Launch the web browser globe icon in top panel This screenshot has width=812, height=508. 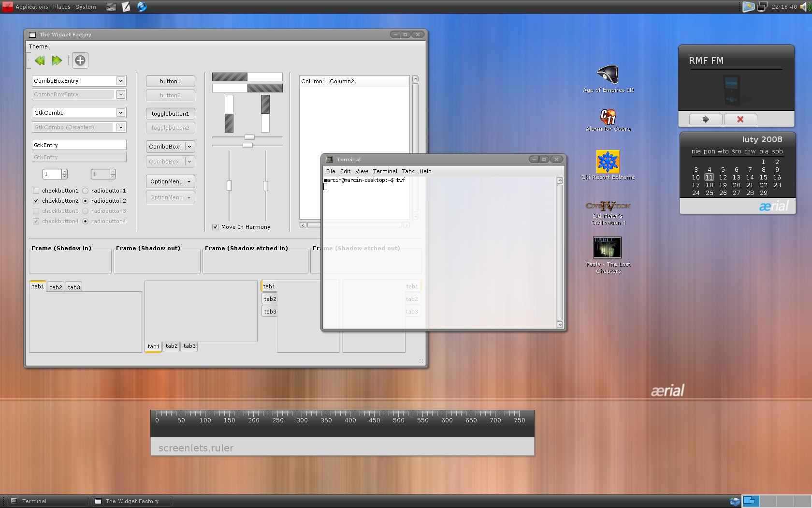click(142, 7)
